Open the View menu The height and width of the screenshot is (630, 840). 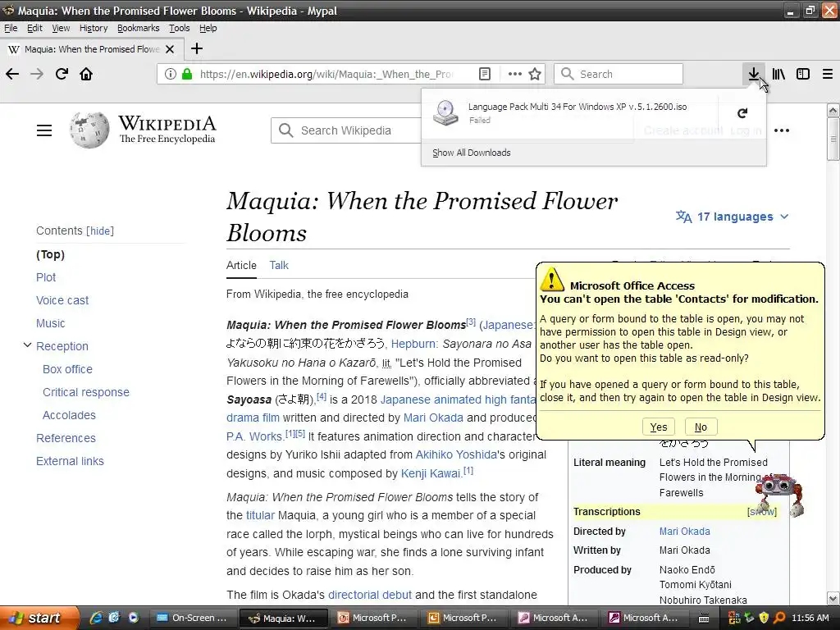pyautogui.click(x=61, y=28)
